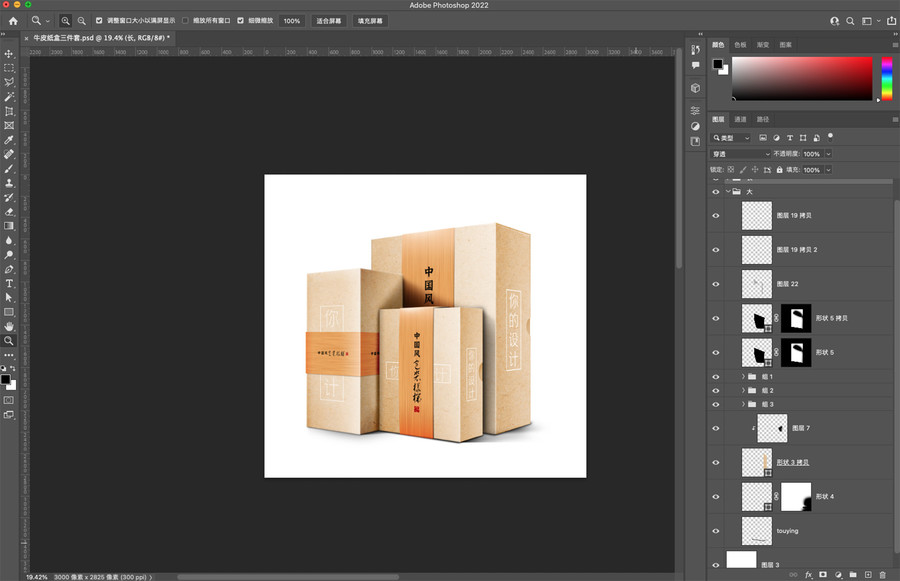Hide the 图层 22 layer

pyautogui.click(x=716, y=284)
